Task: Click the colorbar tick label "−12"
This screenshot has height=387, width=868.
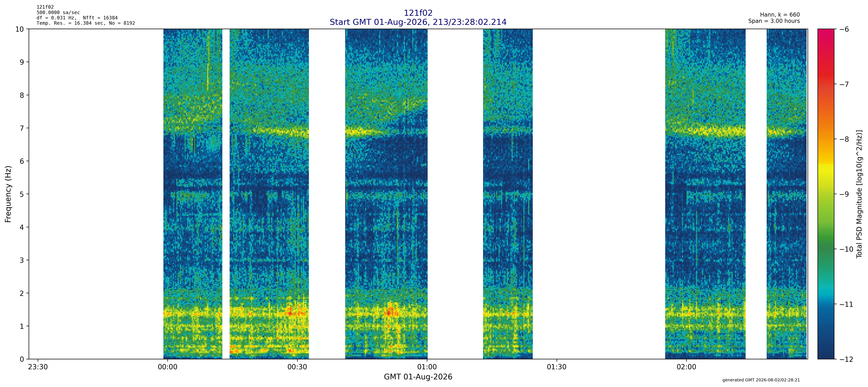Action: pyautogui.click(x=846, y=359)
